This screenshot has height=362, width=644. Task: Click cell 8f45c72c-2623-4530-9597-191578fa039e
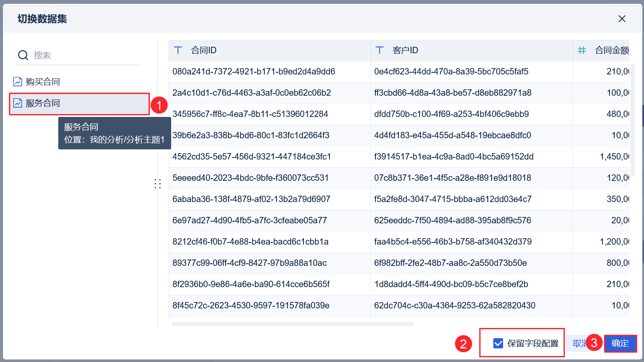(269, 305)
